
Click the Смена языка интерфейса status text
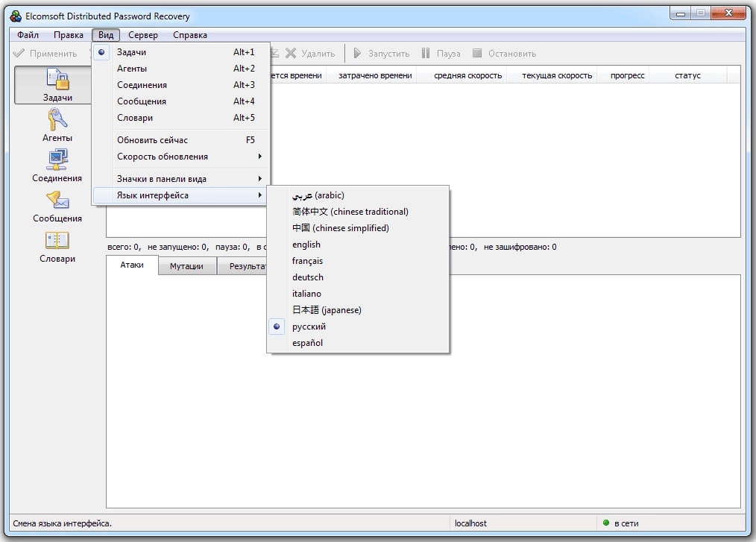[x=62, y=523]
